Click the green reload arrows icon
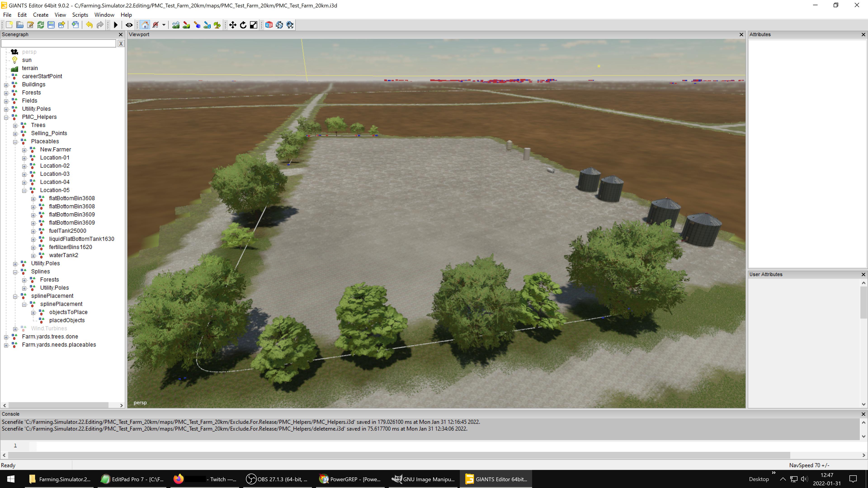This screenshot has height=488, width=868. [x=40, y=25]
